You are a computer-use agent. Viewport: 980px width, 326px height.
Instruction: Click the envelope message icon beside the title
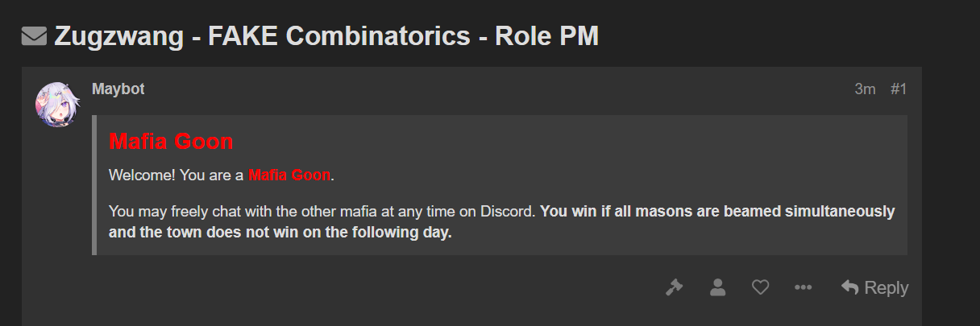(x=34, y=36)
